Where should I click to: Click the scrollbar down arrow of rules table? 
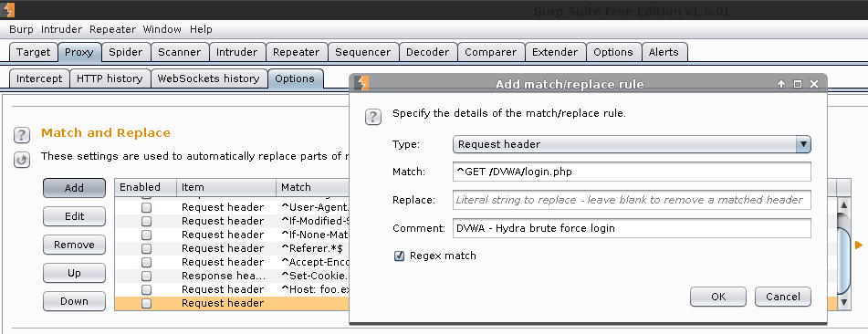click(x=843, y=302)
